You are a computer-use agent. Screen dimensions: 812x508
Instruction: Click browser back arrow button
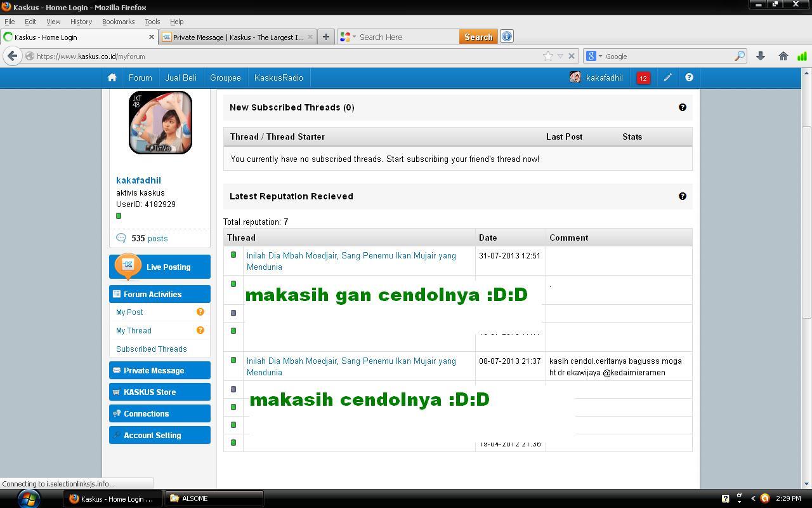(x=12, y=56)
